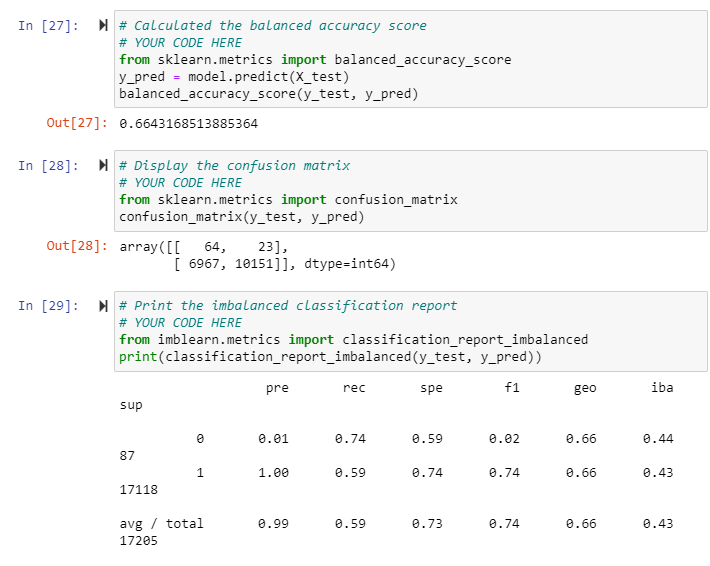Click the total support value 17205

pyautogui.click(x=139, y=541)
